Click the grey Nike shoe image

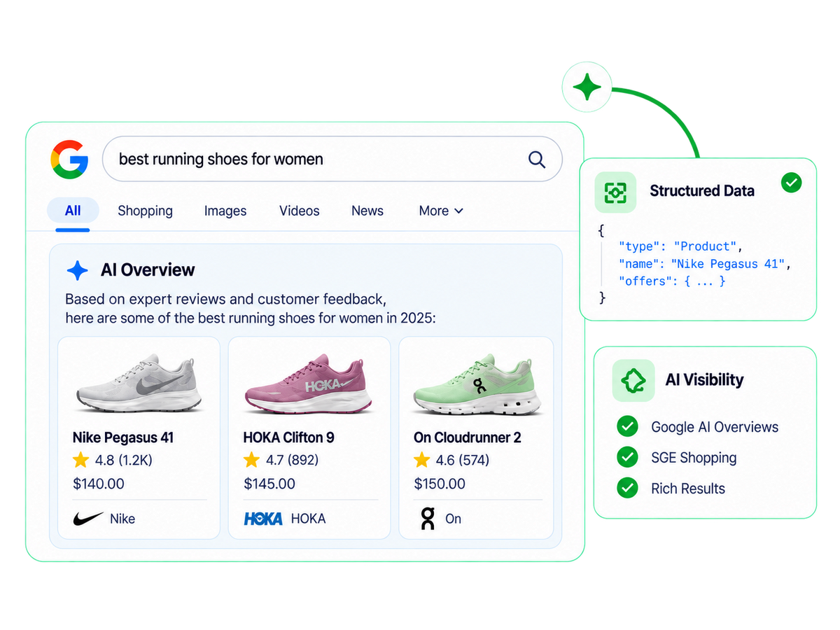point(139,383)
